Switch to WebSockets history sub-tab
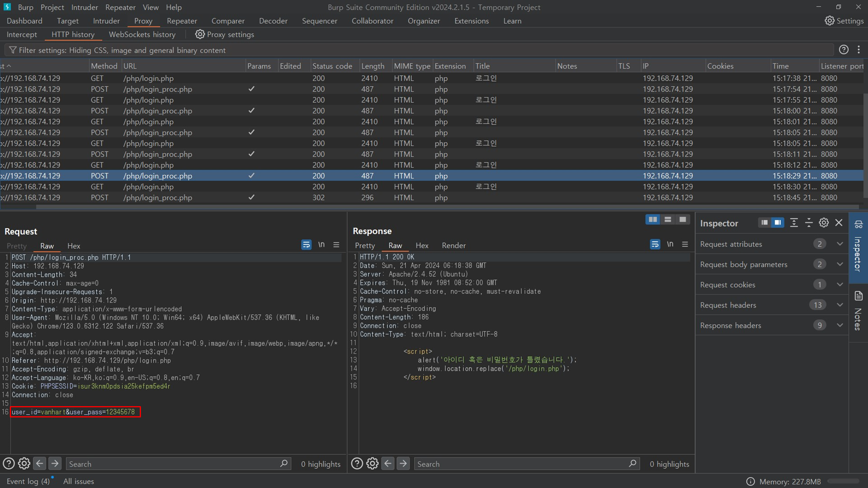This screenshot has height=488, width=868. point(142,34)
